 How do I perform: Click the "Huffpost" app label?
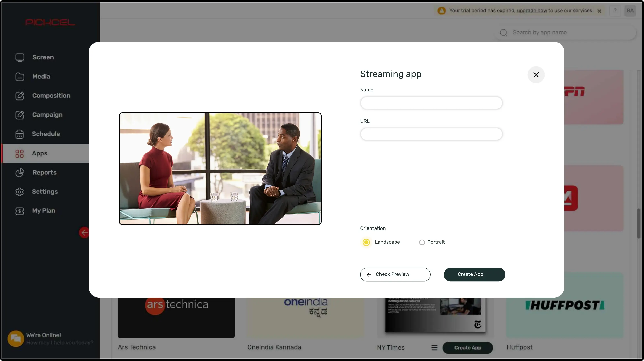coord(520,347)
